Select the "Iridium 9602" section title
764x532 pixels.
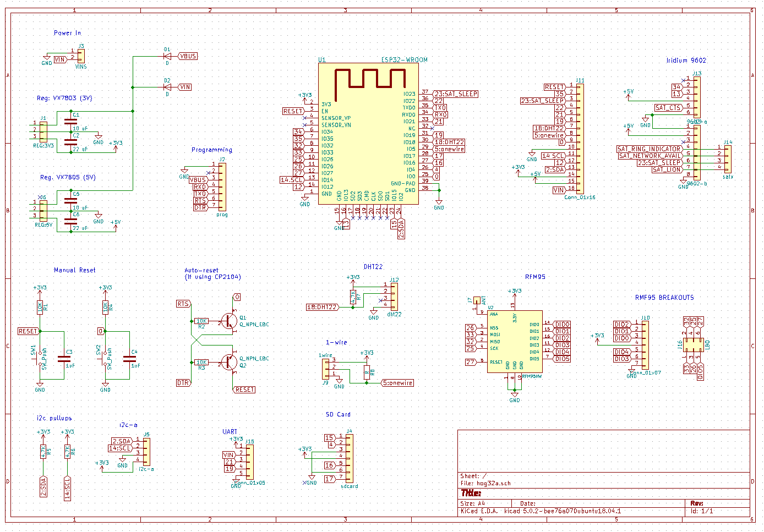point(686,61)
